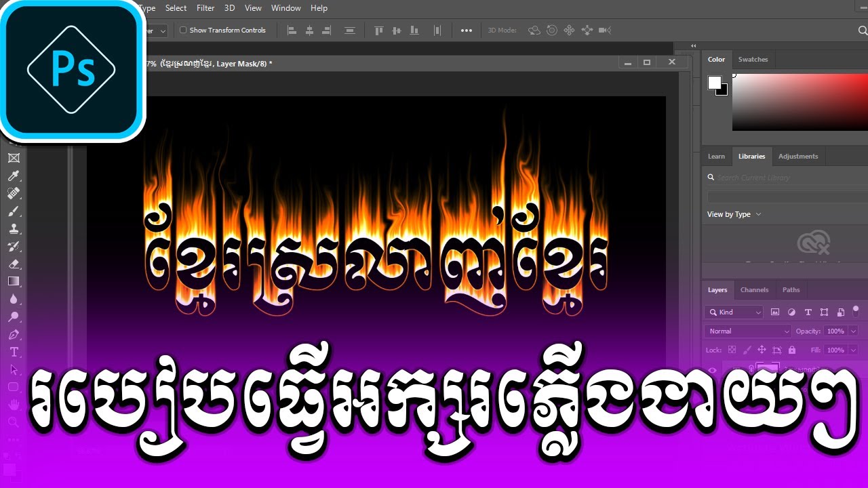Select the Eyedropper tool
Image resolution: width=868 pixels, height=488 pixels.
coord(14,176)
